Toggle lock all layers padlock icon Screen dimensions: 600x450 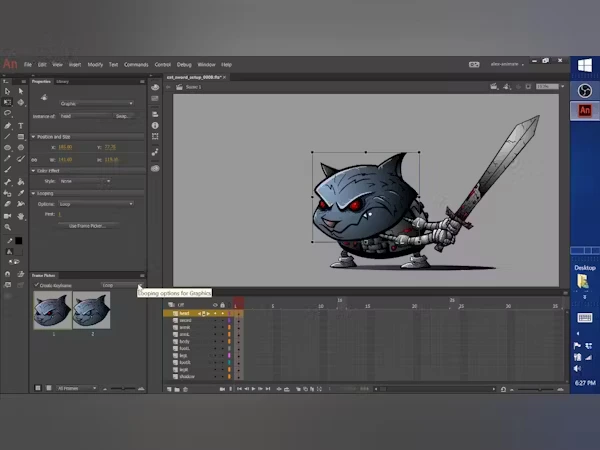222,305
